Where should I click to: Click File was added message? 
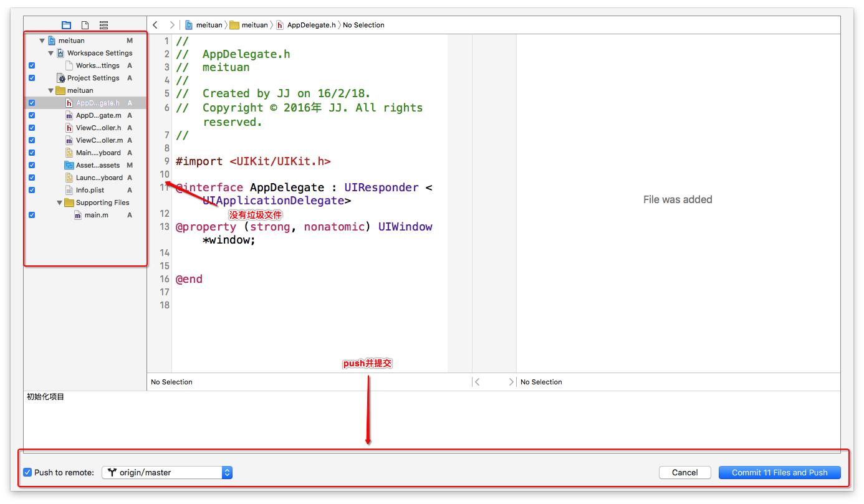click(678, 199)
